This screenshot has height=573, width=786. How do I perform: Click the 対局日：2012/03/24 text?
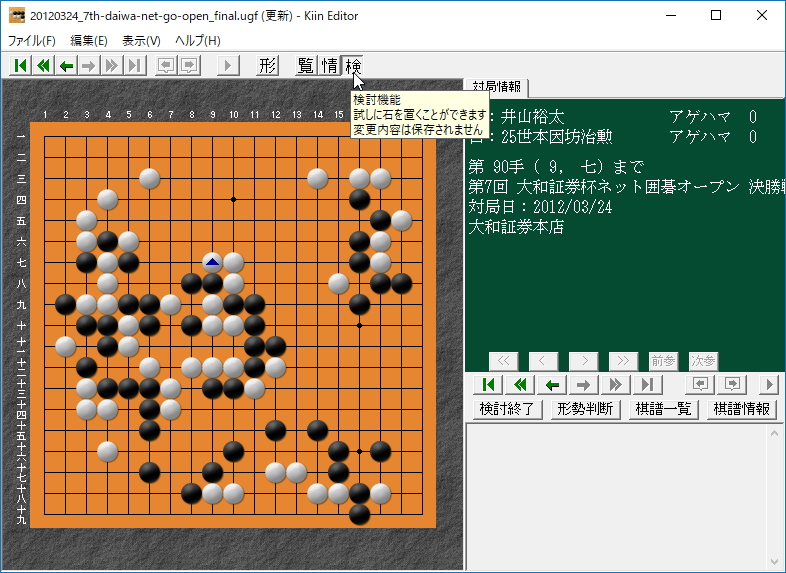pos(540,207)
